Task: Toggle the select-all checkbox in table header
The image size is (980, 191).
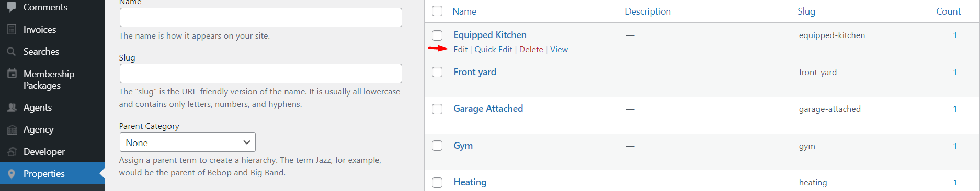Action: (437, 11)
